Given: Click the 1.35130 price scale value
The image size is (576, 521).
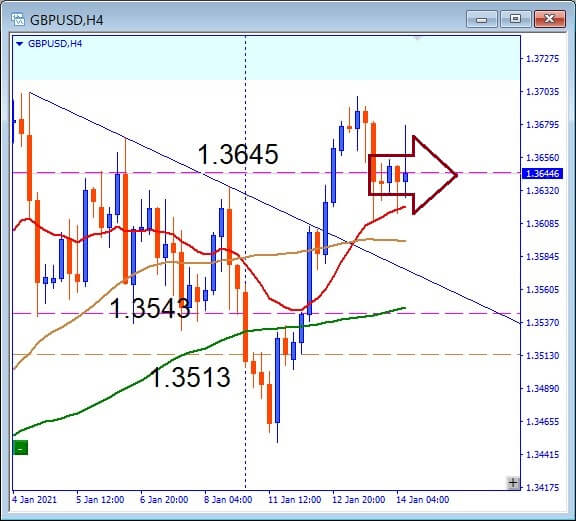Looking at the screenshot, I should 543,356.
